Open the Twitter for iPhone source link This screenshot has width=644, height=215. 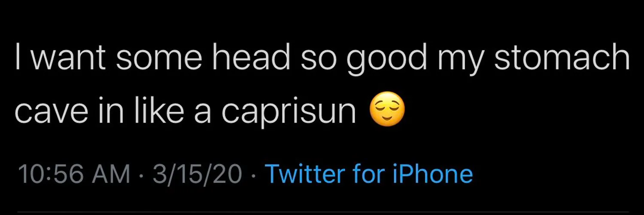point(369,174)
